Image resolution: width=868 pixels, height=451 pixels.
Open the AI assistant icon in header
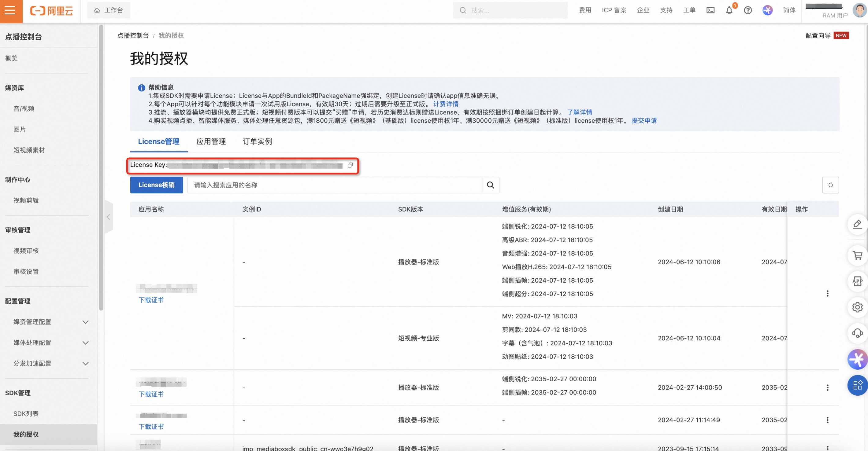767,10
